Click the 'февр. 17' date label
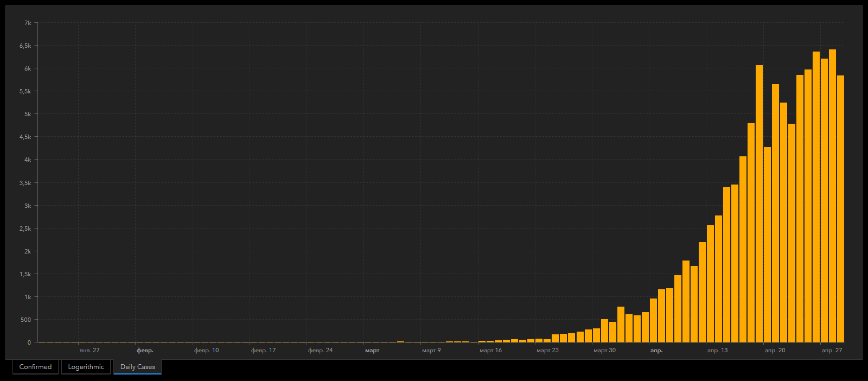 tap(263, 351)
